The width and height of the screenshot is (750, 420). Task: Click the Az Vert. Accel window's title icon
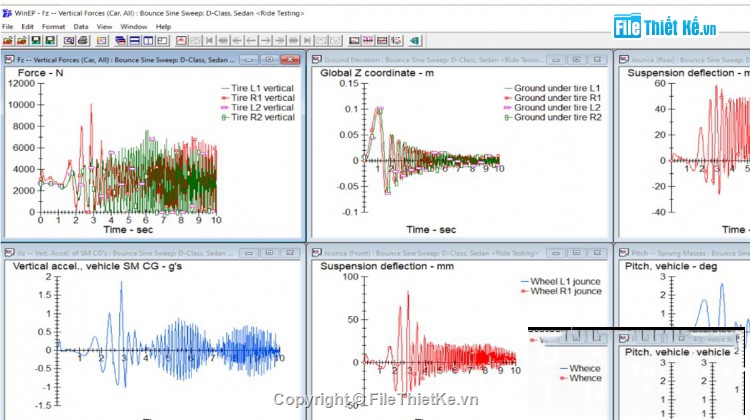[10, 253]
